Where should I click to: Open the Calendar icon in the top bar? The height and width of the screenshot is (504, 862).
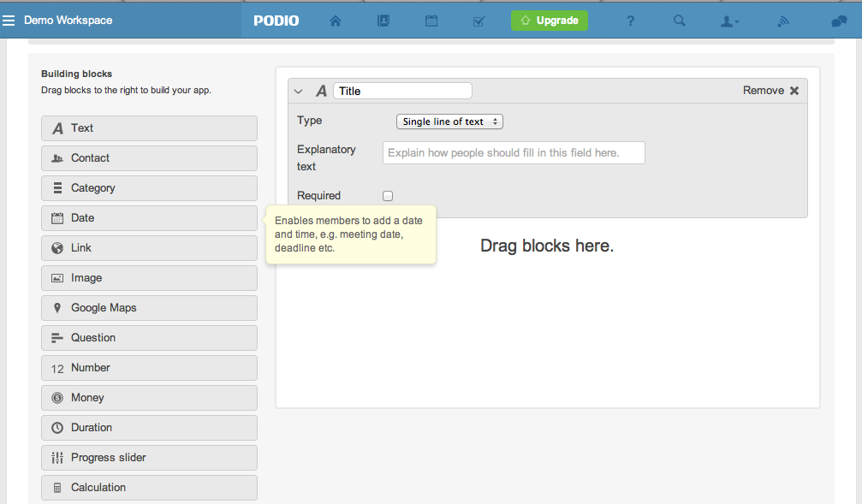point(431,21)
